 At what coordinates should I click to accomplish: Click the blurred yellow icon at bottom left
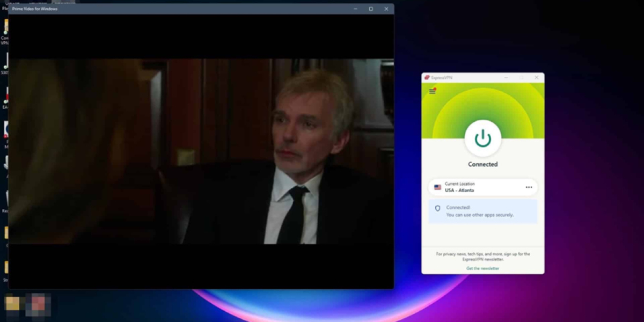[12, 304]
